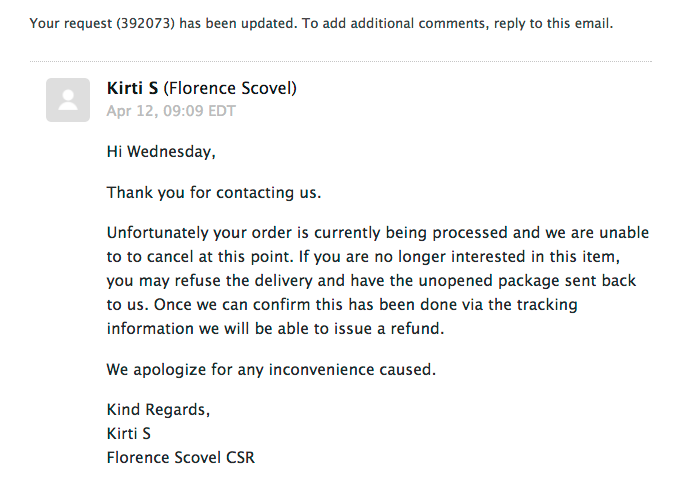Click 'Your request' at the top
The image size is (684, 496).
71,23
